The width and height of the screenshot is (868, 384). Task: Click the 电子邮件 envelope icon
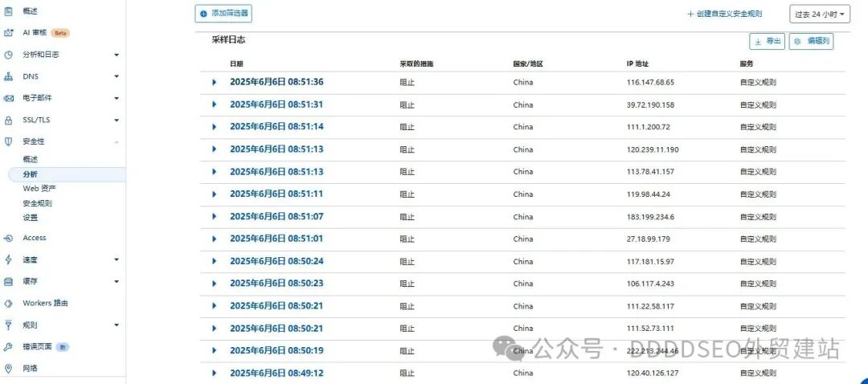(9, 98)
